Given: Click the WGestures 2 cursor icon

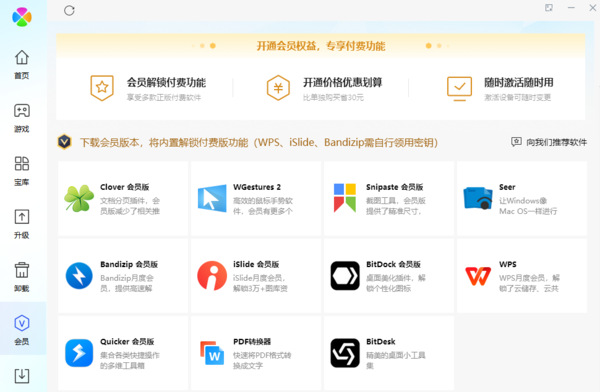Looking at the screenshot, I should (x=212, y=198).
